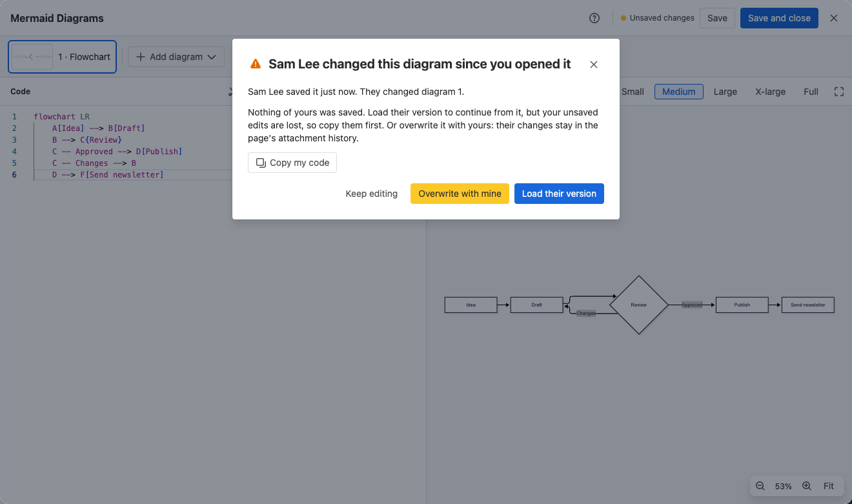Close the Sam Lee conflict dialog
Image resolution: width=852 pixels, height=504 pixels.
pyautogui.click(x=594, y=65)
